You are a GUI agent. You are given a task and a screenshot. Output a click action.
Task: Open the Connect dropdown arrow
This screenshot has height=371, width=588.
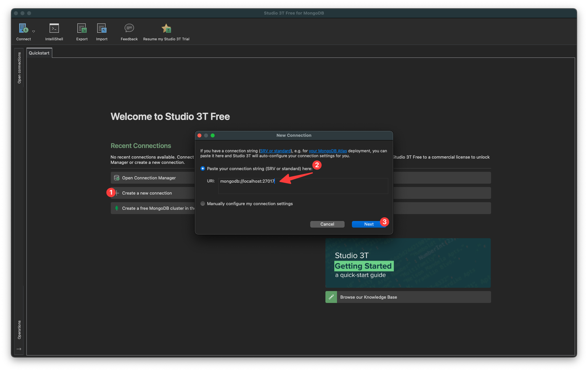[33, 32]
